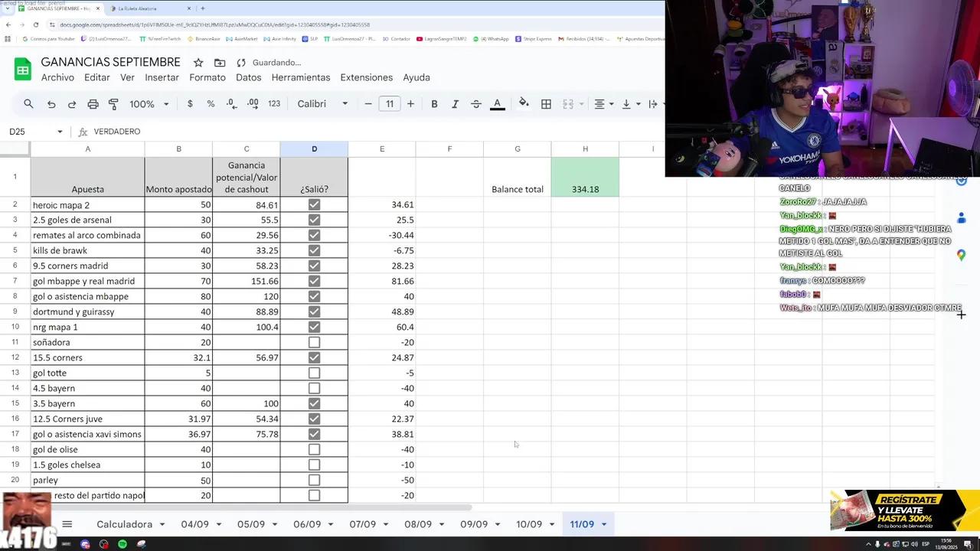Increase decimal places

(253, 104)
